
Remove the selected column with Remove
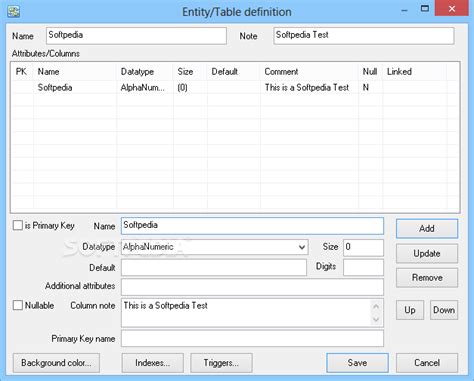[427, 277]
